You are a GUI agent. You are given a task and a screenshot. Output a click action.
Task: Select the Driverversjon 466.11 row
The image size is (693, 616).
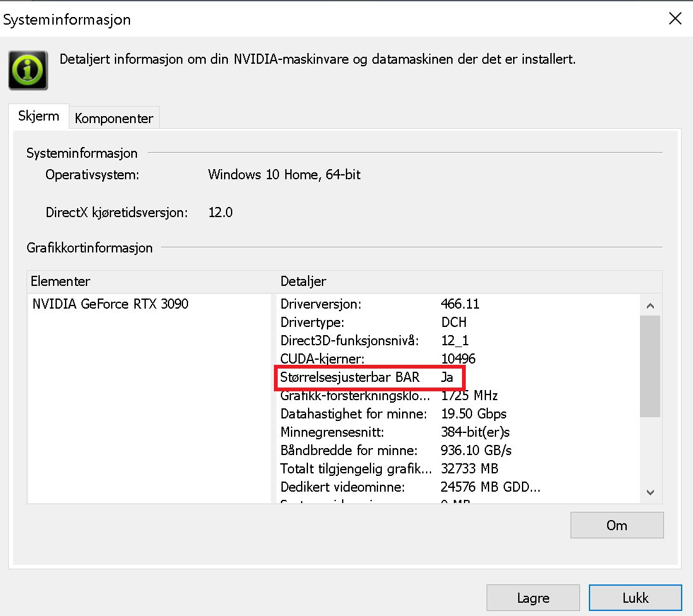458,304
